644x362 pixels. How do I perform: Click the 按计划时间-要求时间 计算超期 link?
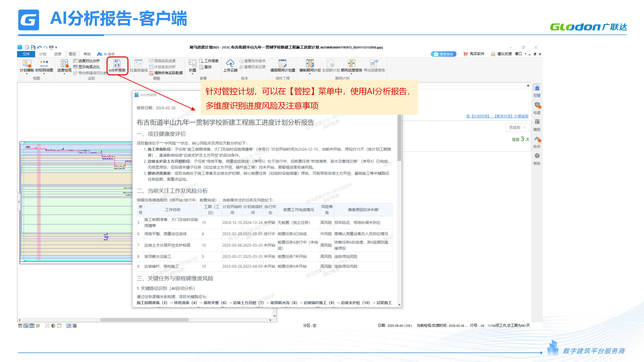click(x=497, y=116)
